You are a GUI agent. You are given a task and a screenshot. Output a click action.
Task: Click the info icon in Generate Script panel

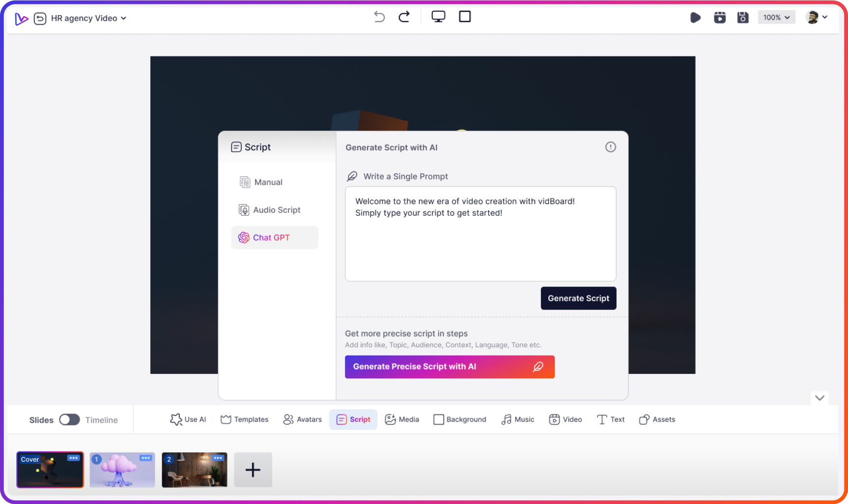click(611, 147)
